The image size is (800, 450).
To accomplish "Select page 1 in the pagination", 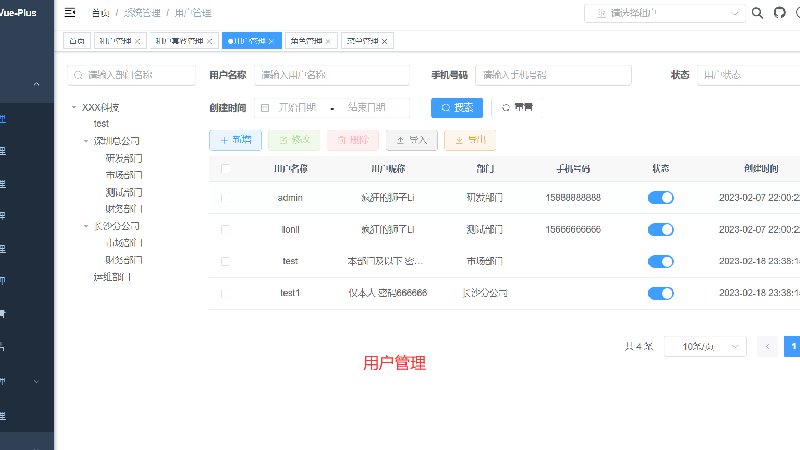I will (x=792, y=346).
